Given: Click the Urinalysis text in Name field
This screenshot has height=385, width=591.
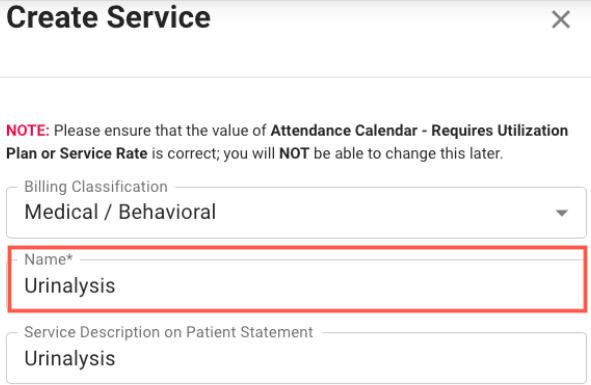Looking at the screenshot, I should (x=70, y=285).
